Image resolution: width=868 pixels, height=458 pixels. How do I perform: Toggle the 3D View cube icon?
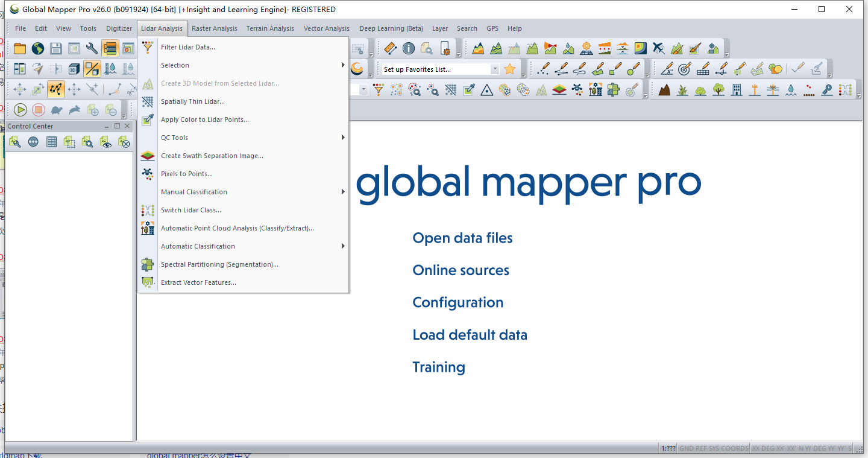tap(73, 68)
